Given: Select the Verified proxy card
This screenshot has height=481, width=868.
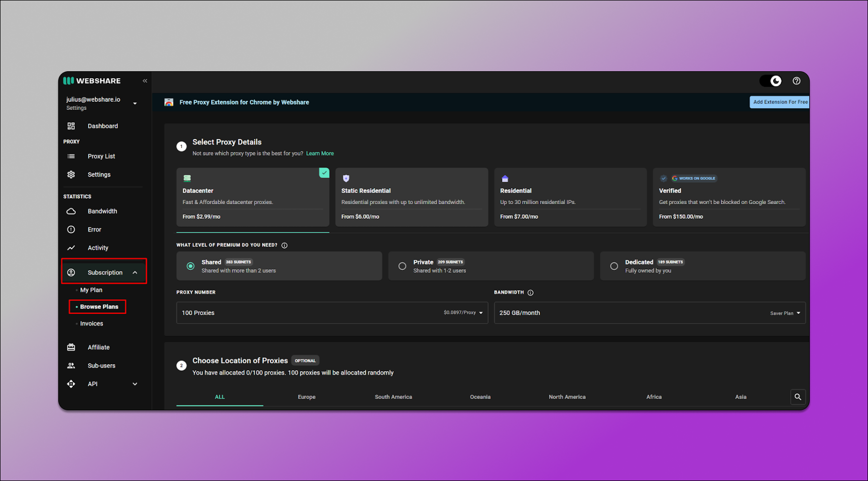Looking at the screenshot, I should (x=729, y=197).
